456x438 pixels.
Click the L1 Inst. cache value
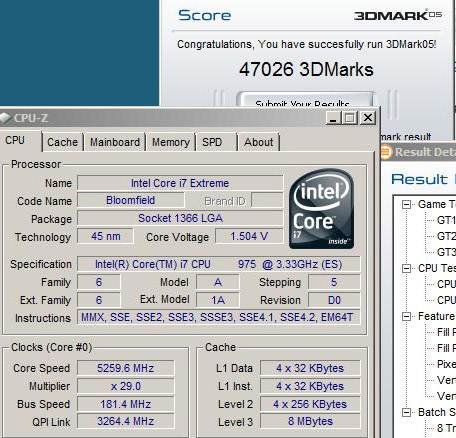click(x=310, y=386)
